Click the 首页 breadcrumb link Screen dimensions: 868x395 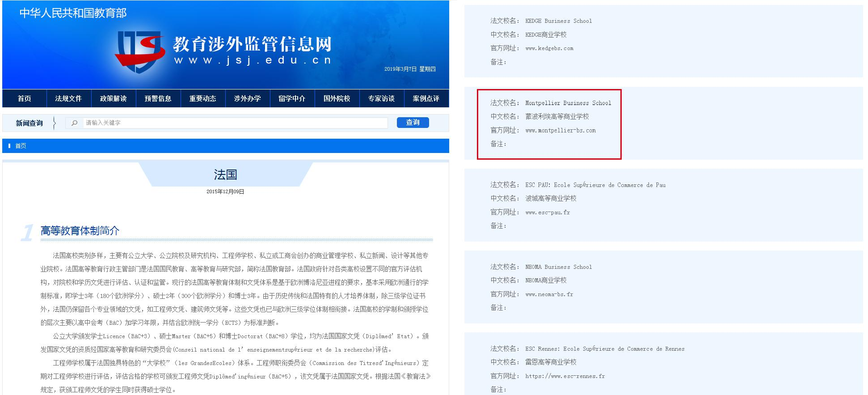21,146
